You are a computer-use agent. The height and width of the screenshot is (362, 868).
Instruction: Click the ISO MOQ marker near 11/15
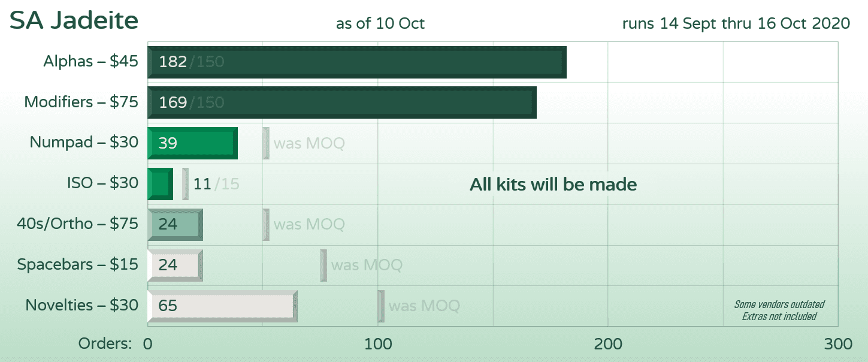[x=185, y=183]
